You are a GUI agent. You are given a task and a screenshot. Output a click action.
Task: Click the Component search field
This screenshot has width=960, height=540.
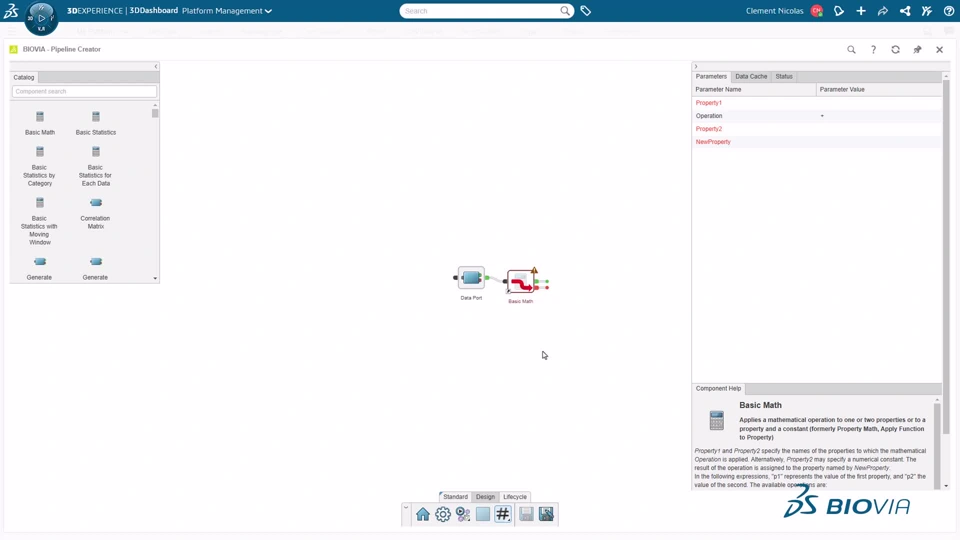[84, 91]
